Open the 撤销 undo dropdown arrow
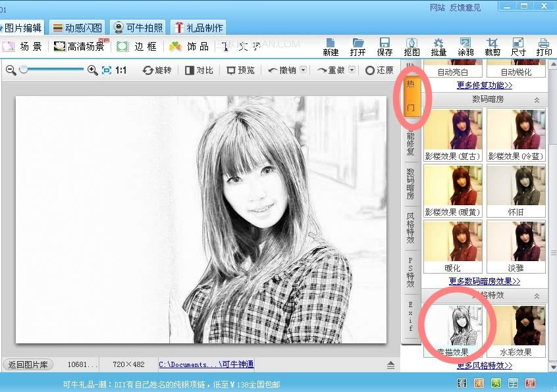The image size is (557, 392). [303, 70]
